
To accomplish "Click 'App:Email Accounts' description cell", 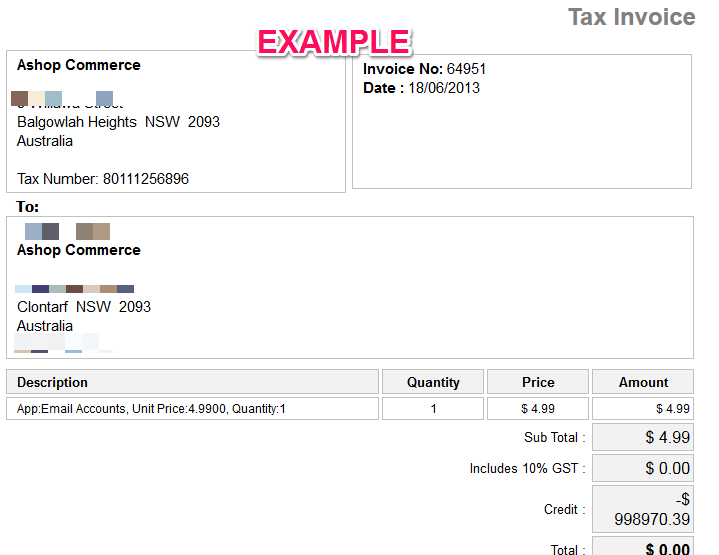I will (x=193, y=409).
